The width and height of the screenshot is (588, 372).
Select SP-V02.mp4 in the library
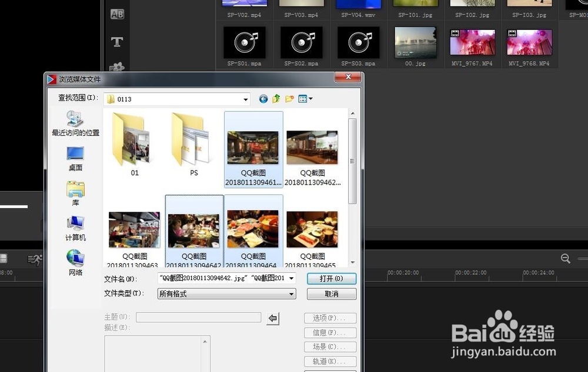[245, 9]
